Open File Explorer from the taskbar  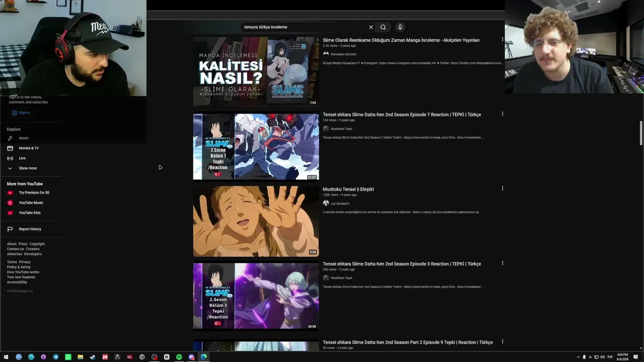[80, 357]
